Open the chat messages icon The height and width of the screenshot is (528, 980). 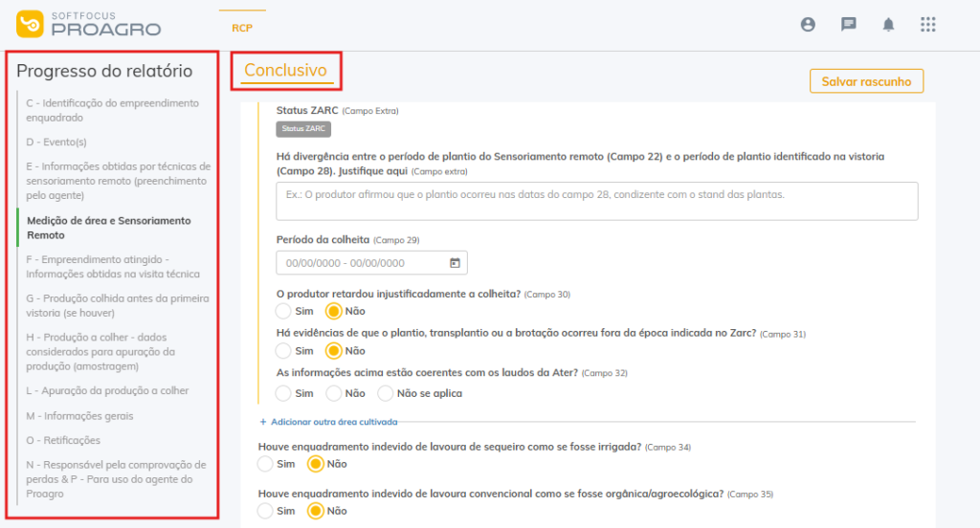click(x=848, y=25)
